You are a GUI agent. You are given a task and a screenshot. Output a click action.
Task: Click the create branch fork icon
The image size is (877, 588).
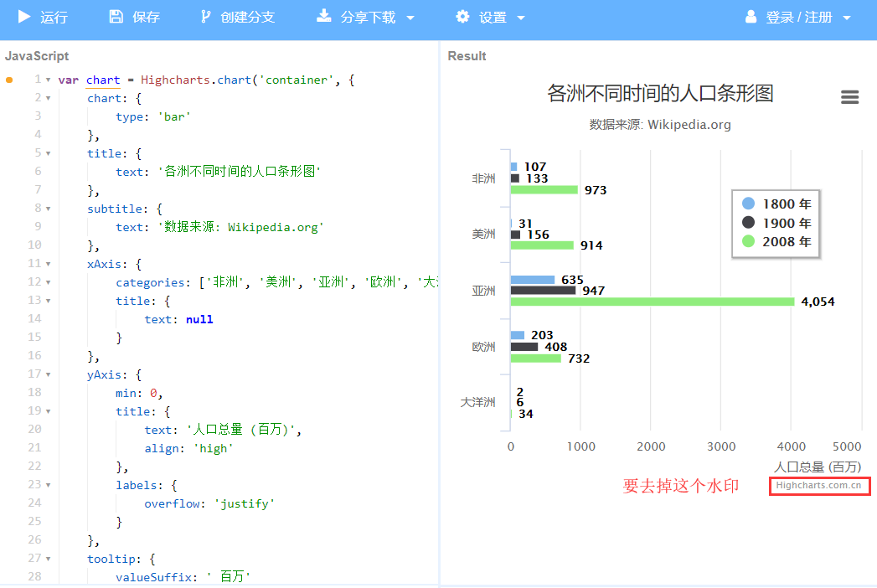pyautogui.click(x=206, y=17)
